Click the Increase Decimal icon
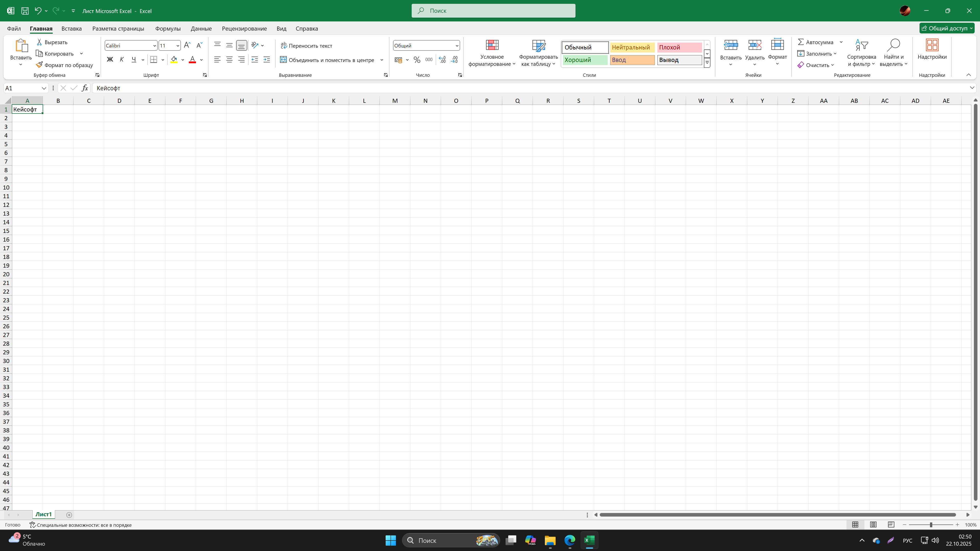Viewport: 980px width, 551px height. point(442,60)
